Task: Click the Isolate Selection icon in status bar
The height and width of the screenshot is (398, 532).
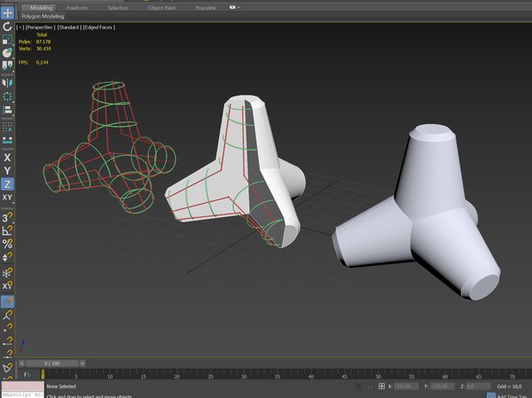Action: click(x=358, y=386)
